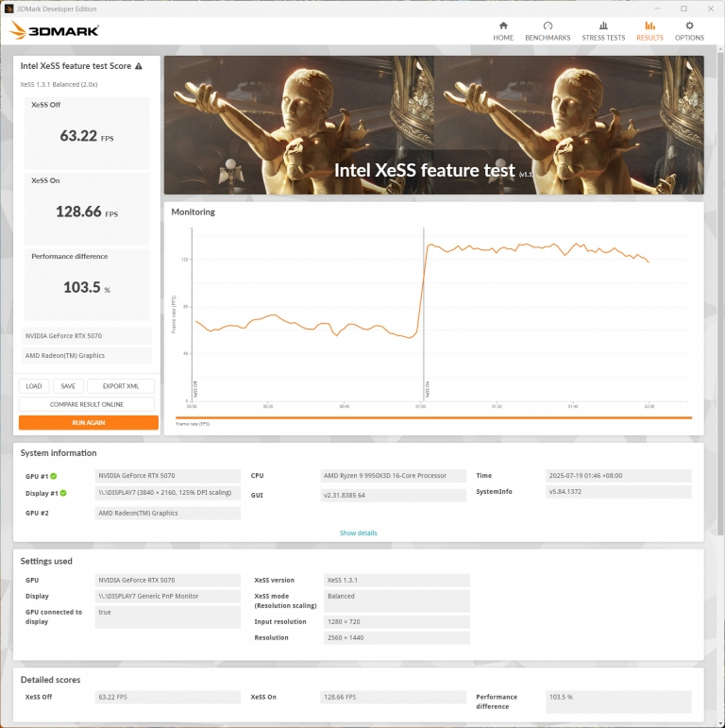Click the 3DMark app icon in title bar

[x=8, y=8]
